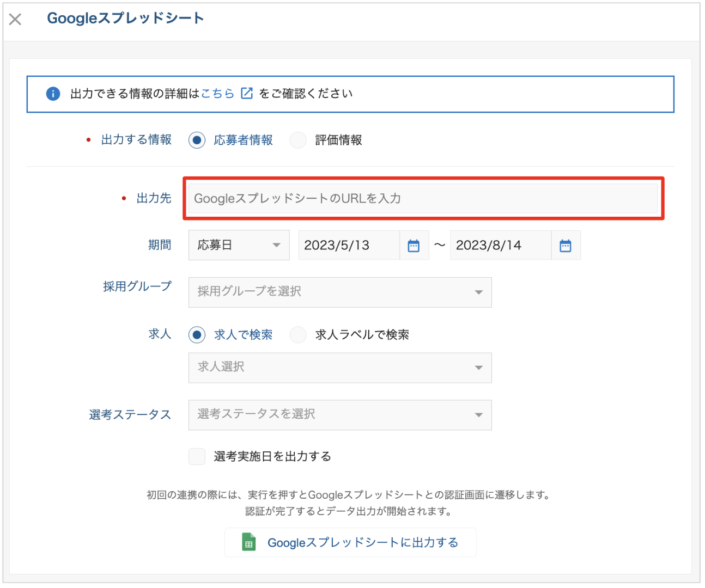705x588 pixels.
Task: Open the 選考ステータスを選択 dropdown
Action: click(x=340, y=415)
